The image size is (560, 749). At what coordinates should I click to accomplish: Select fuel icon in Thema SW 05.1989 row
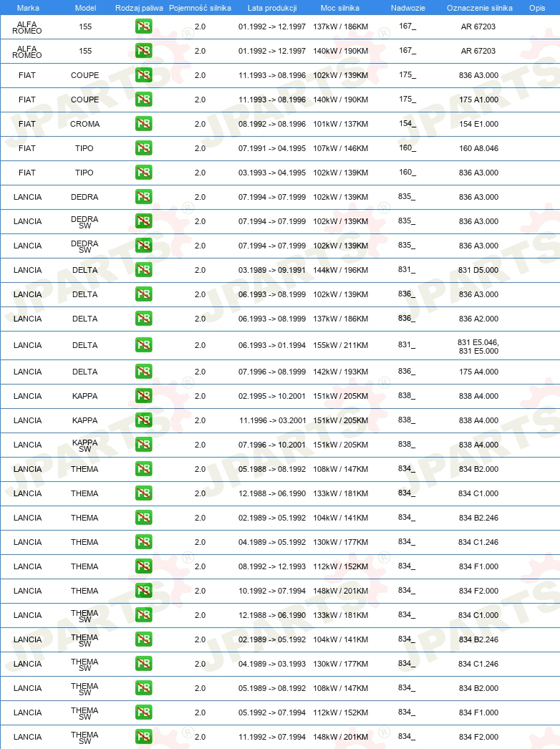click(143, 688)
